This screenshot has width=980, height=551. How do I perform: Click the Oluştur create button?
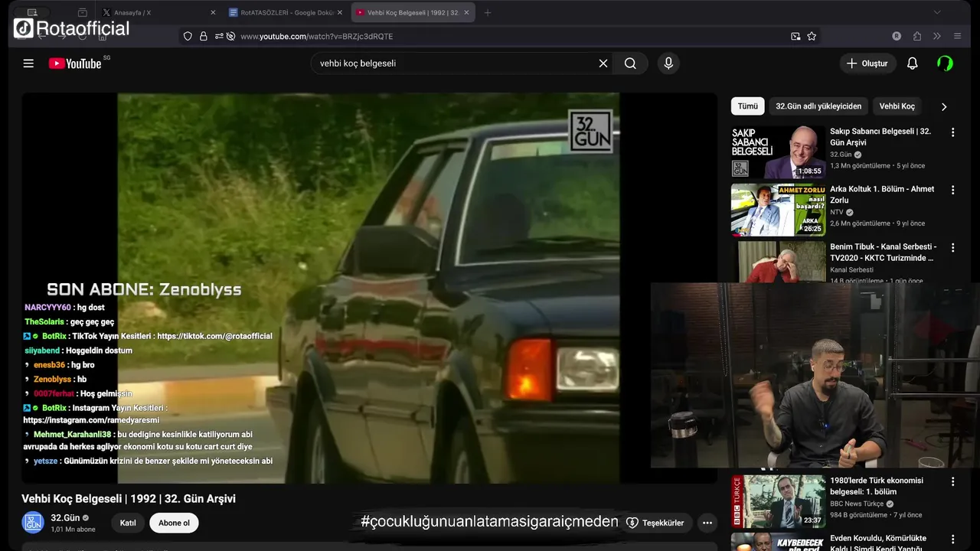click(867, 64)
